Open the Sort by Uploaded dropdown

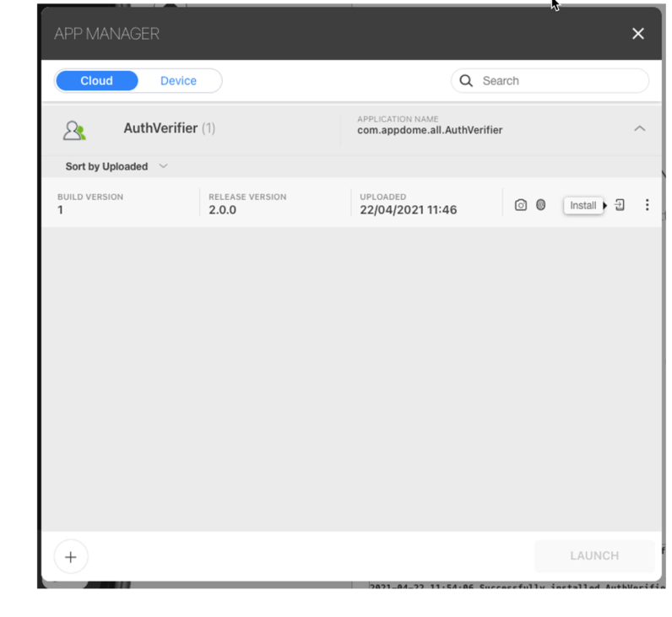coord(106,166)
